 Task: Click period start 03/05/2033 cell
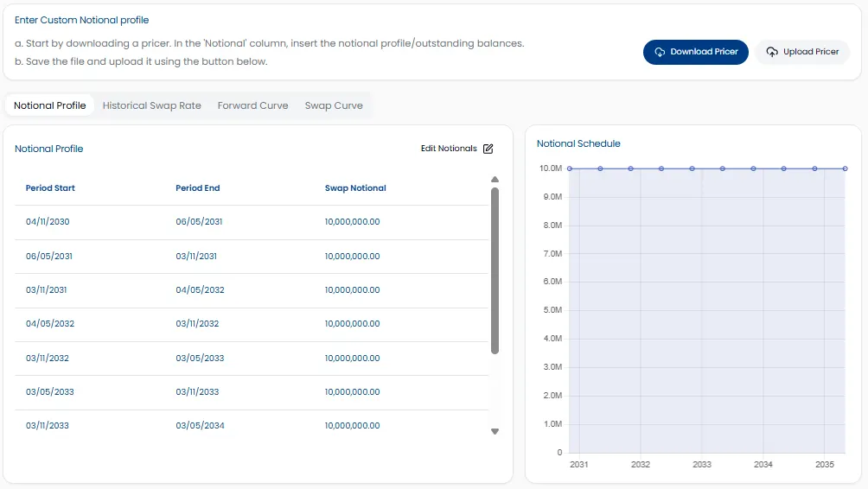coord(50,391)
